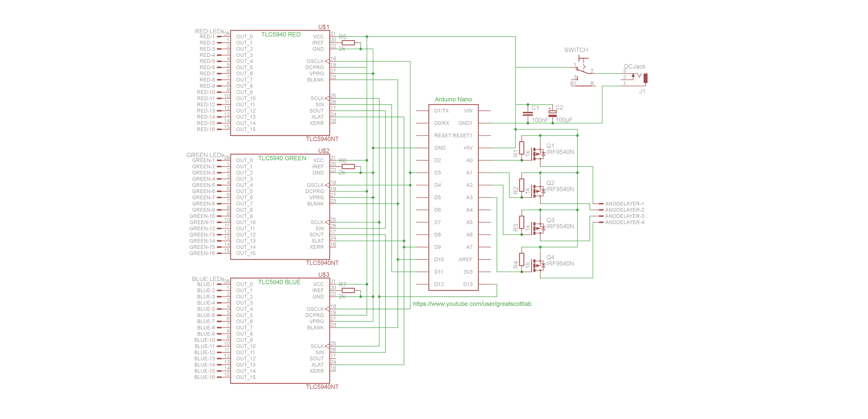Click the Arduino Nano title label
This screenshot has width=868, height=419.
453,100
